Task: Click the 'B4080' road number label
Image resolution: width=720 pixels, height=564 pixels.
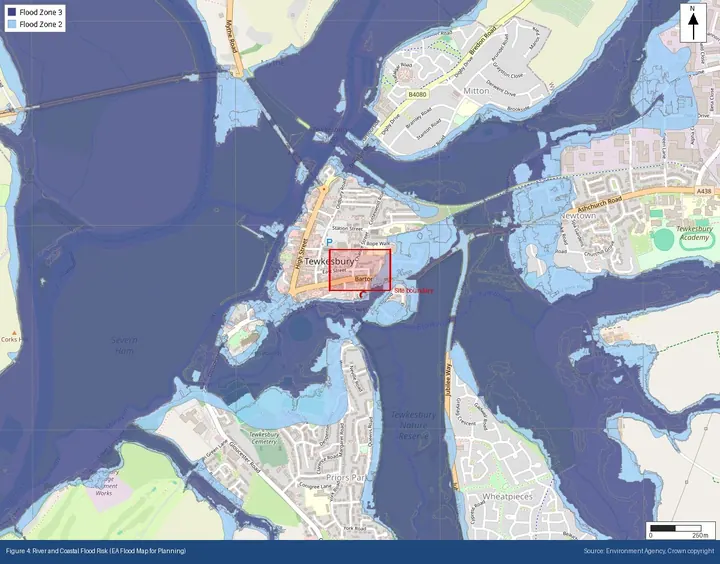Action: click(x=417, y=95)
